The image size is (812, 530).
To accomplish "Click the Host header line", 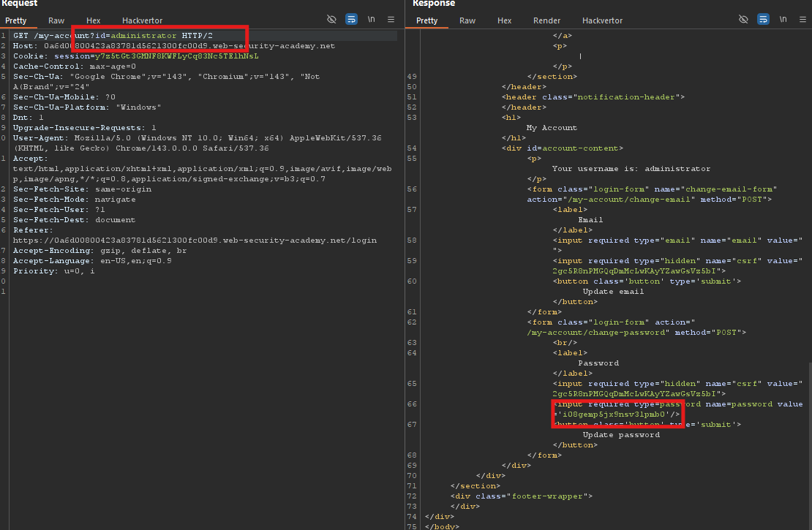I will coord(174,46).
